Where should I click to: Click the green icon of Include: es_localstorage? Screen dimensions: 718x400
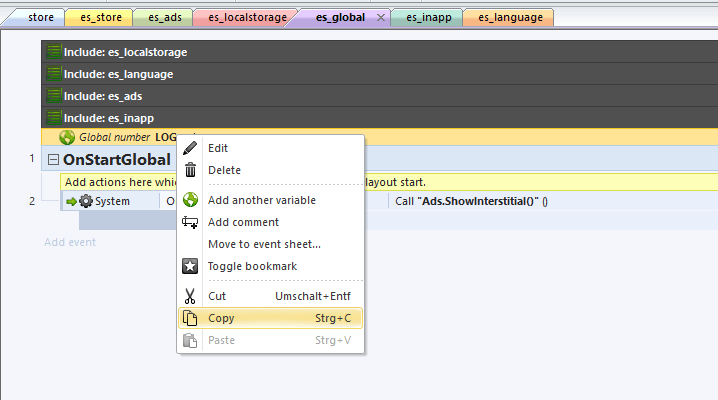click(54, 52)
